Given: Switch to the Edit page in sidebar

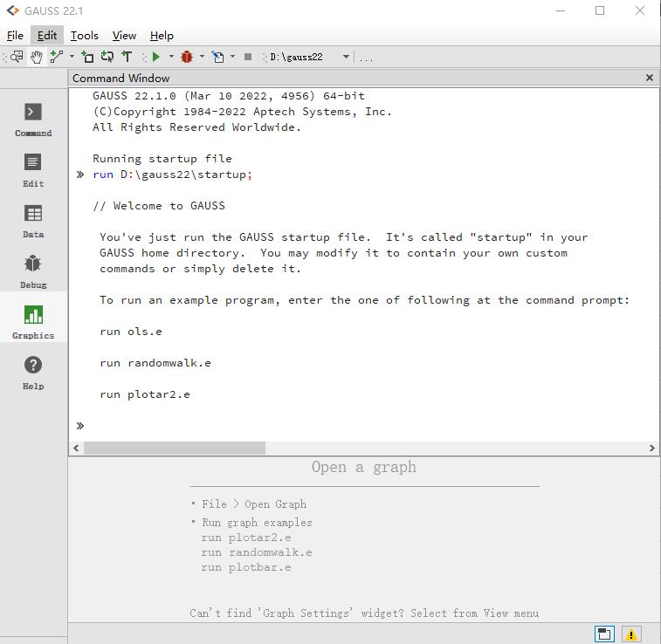Looking at the screenshot, I should 33,170.
